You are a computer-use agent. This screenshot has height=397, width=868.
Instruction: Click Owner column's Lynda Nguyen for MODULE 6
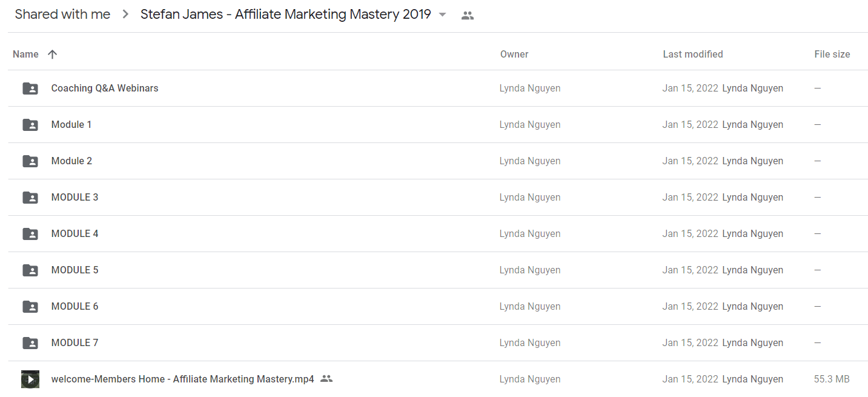(530, 306)
